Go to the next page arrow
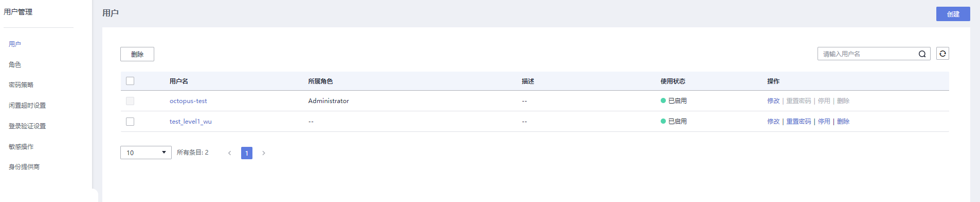This screenshot has height=202, width=980. (x=264, y=153)
